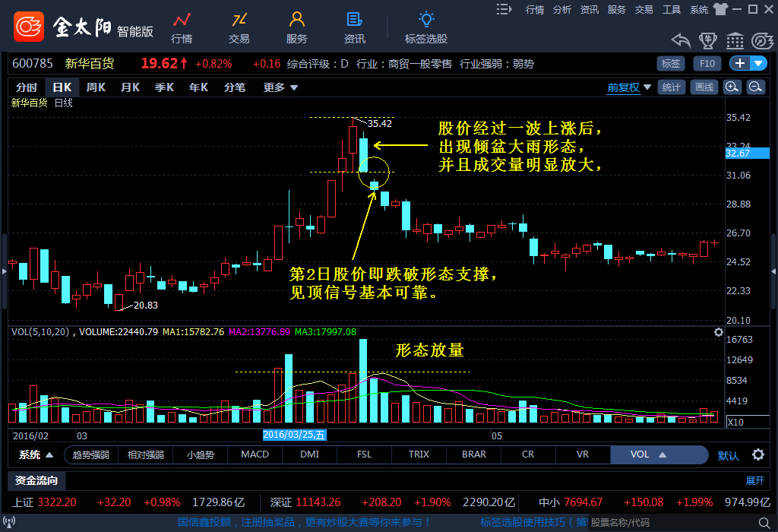Click the shirt skin icon
The height and width of the screenshot is (532, 778).
pos(720,9)
